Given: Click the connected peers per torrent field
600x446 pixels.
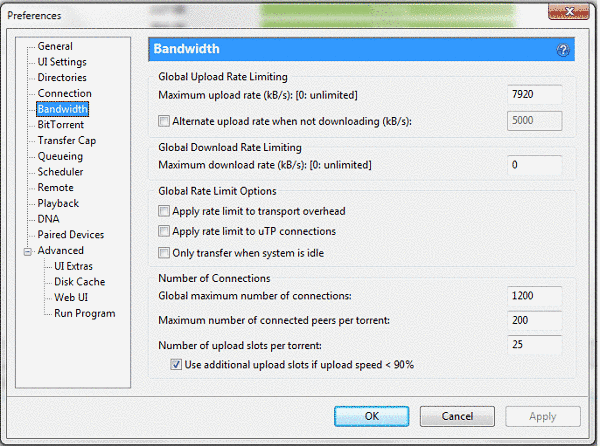Looking at the screenshot, I should click(x=535, y=320).
